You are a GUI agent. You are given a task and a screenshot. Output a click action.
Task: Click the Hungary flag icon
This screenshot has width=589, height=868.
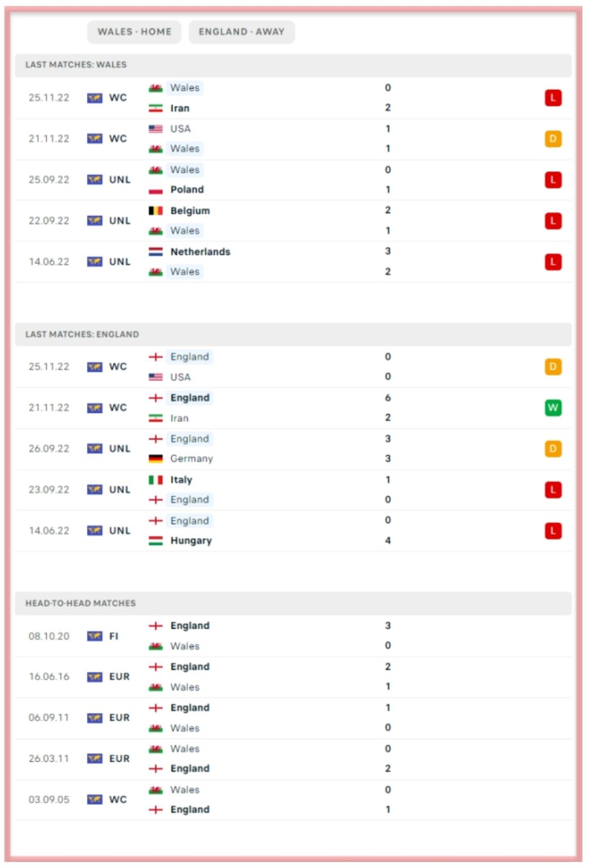click(x=155, y=541)
